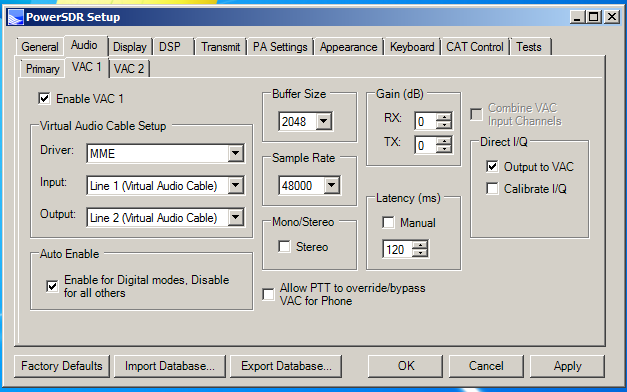Click the Cancel button

[486, 366]
